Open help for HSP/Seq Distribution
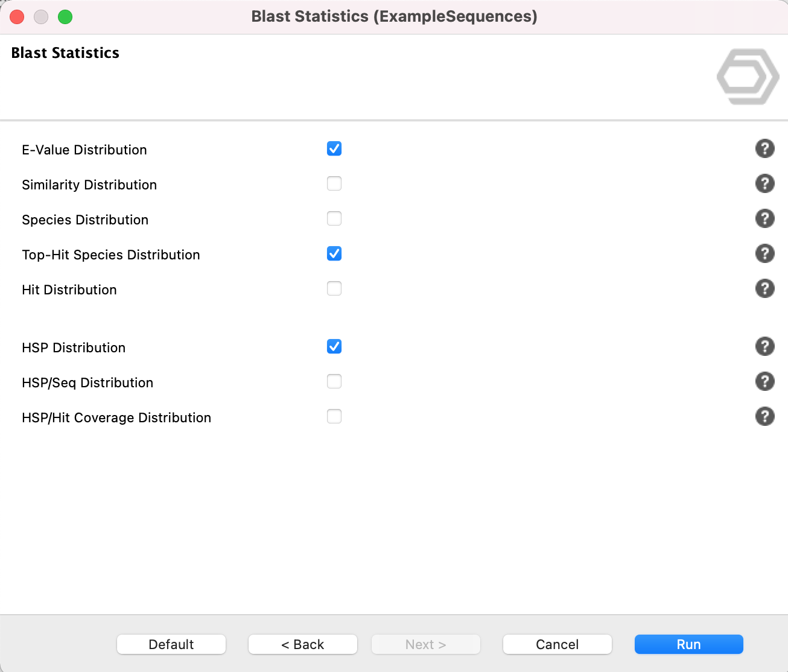Viewport: 788px width, 672px height. (x=764, y=381)
